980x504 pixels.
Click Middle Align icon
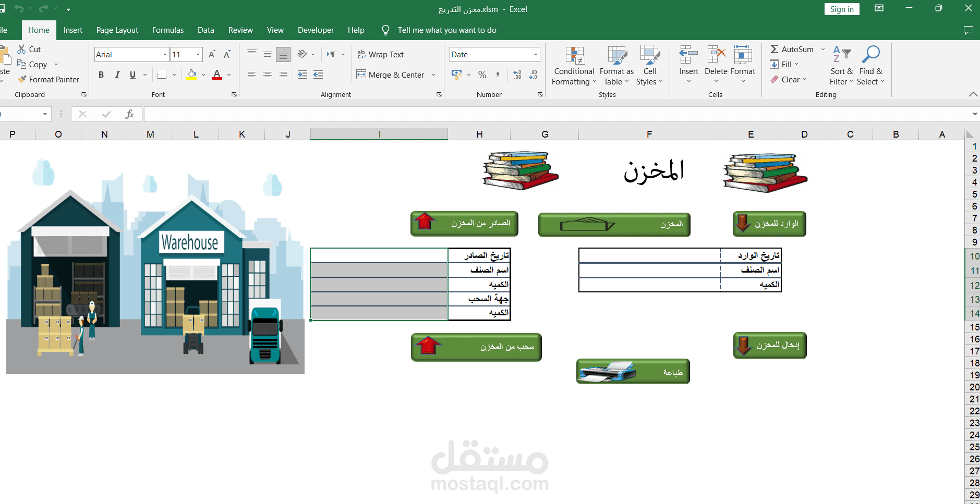point(268,54)
